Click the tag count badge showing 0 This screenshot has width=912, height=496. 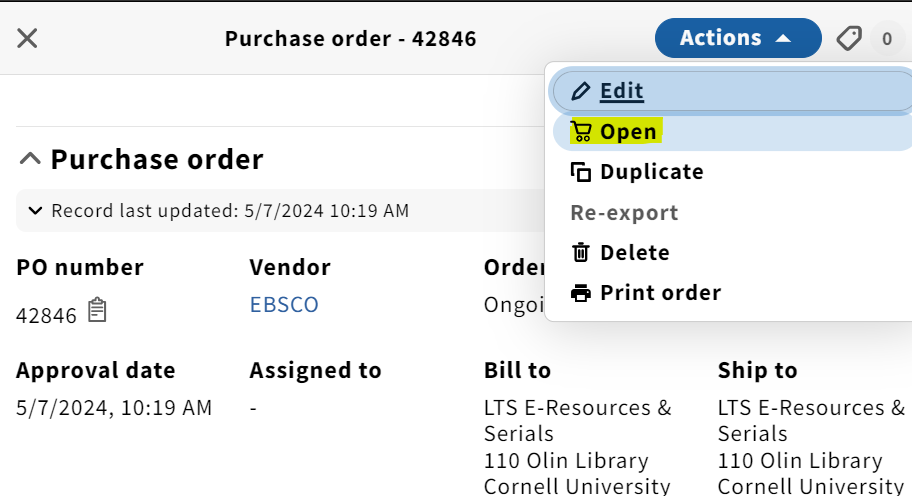(887, 39)
